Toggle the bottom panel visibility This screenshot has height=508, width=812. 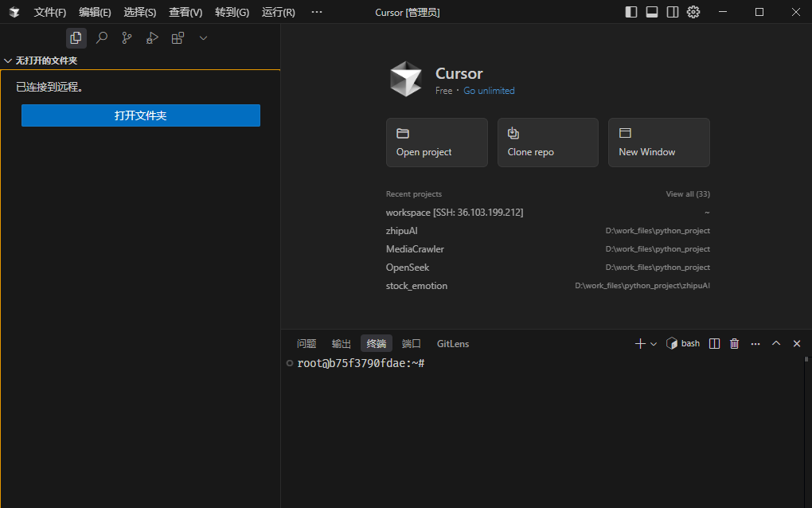tap(652, 12)
